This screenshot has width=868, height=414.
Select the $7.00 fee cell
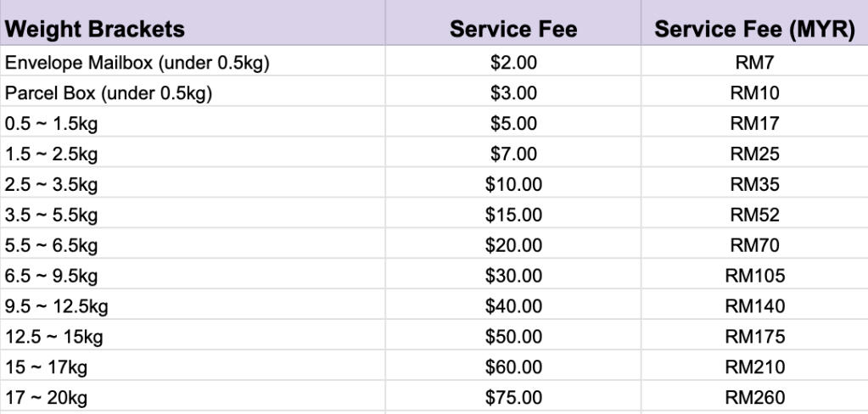[513, 154]
